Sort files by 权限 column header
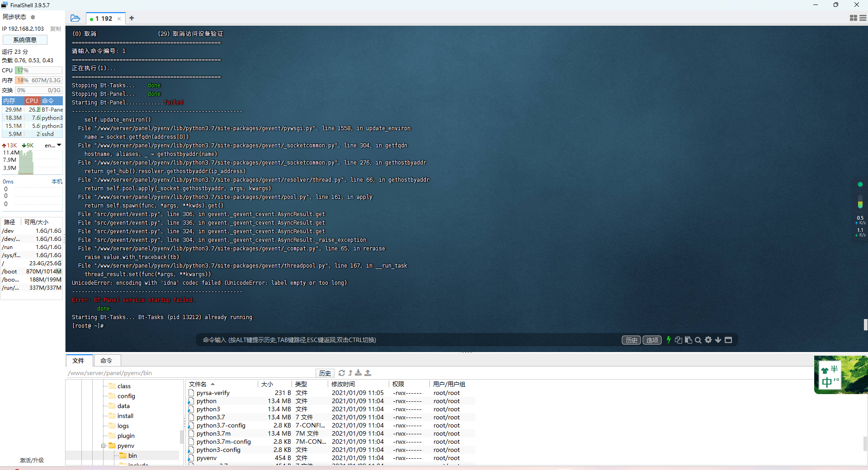The height and width of the screenshot is (470, 868). 410,384
